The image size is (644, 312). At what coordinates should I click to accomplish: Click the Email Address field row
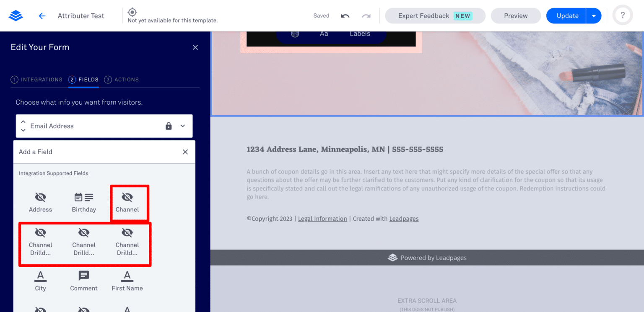pyautogui.click(x=104, y=126)
